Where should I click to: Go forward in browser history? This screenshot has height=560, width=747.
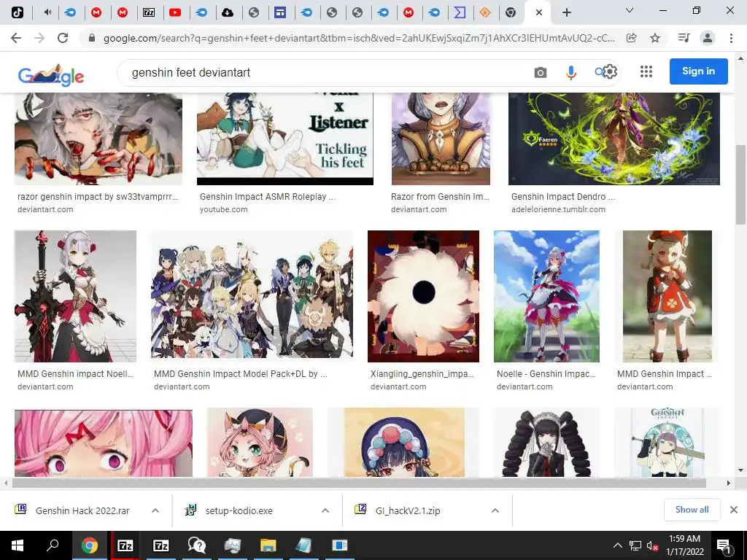pyautogui.click(x=39, y=38)
